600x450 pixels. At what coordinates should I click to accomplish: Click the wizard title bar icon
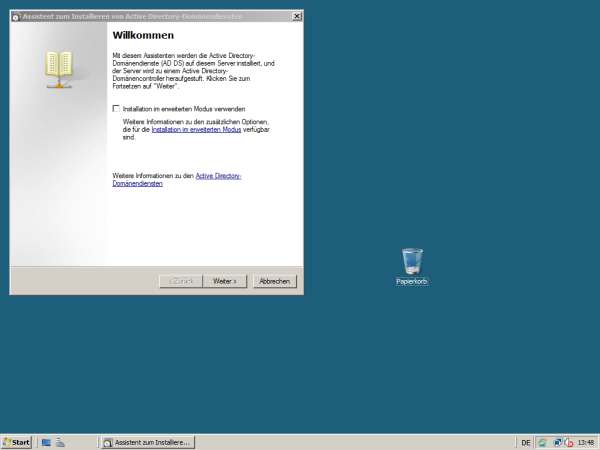16,17
